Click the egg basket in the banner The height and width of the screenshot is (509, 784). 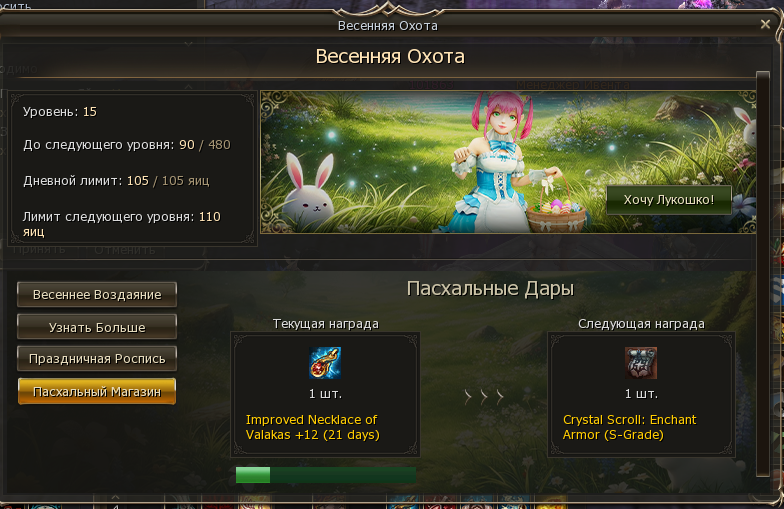pyautogui.click(x=556, y=209)
